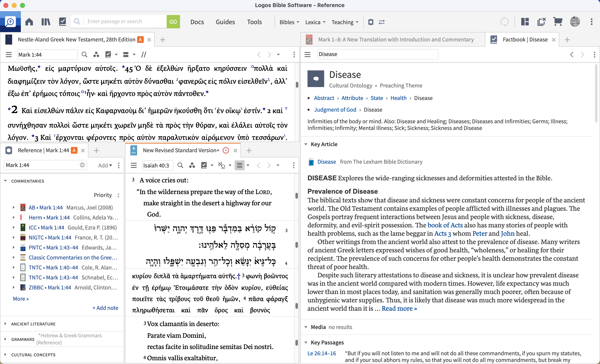The image size is (600, 364).
Task: Open the Library icon
Action: click(x=46, y=21)
